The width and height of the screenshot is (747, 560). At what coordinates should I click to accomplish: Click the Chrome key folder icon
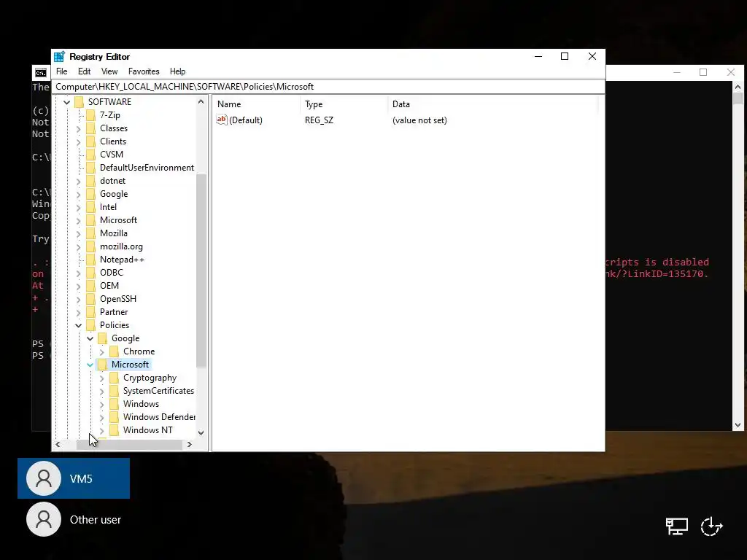(x=114, y=351)
